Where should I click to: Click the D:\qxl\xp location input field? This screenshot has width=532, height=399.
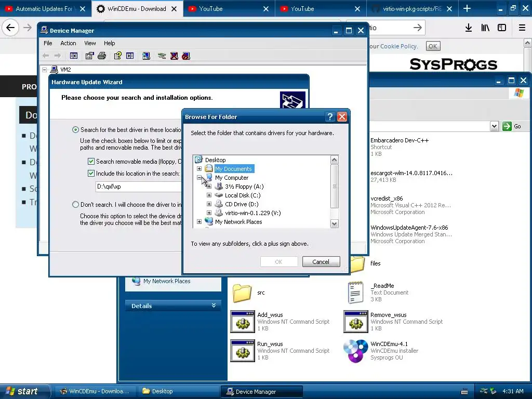139,187
